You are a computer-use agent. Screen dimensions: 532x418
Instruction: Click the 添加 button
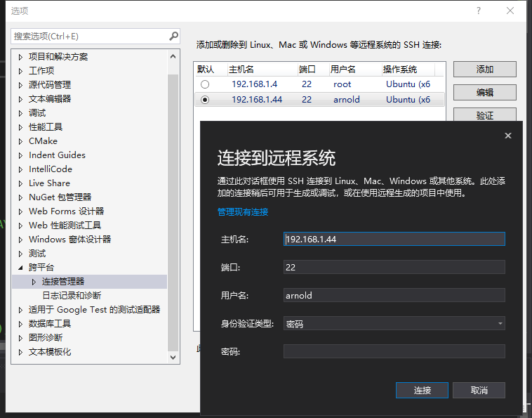point(485,70)
